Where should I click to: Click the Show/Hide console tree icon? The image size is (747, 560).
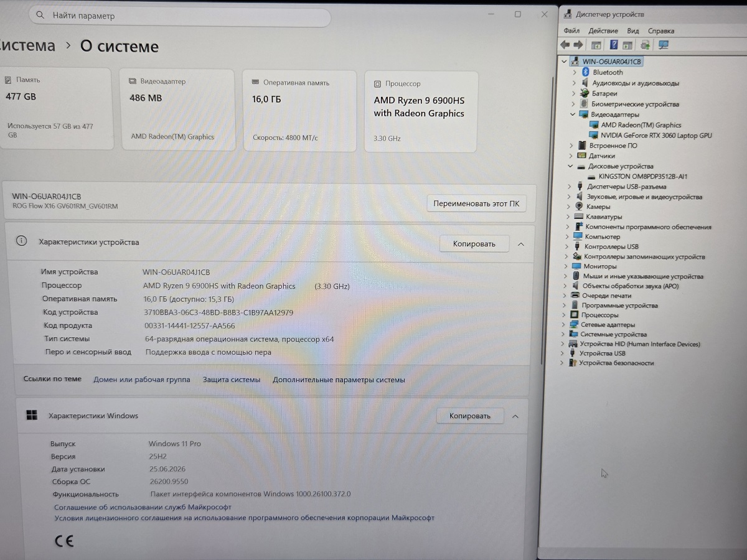coord(596,45)
